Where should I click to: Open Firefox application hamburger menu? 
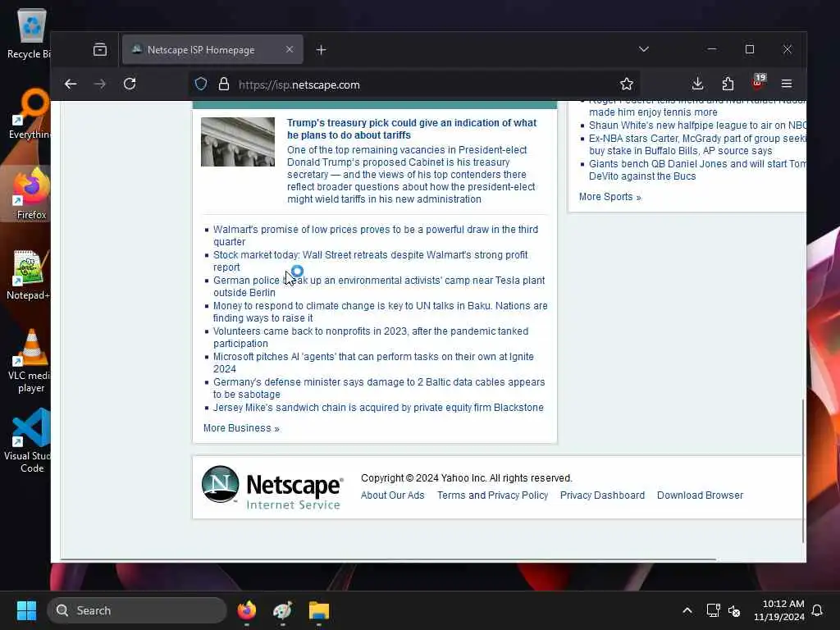click(x=787, y=84)
